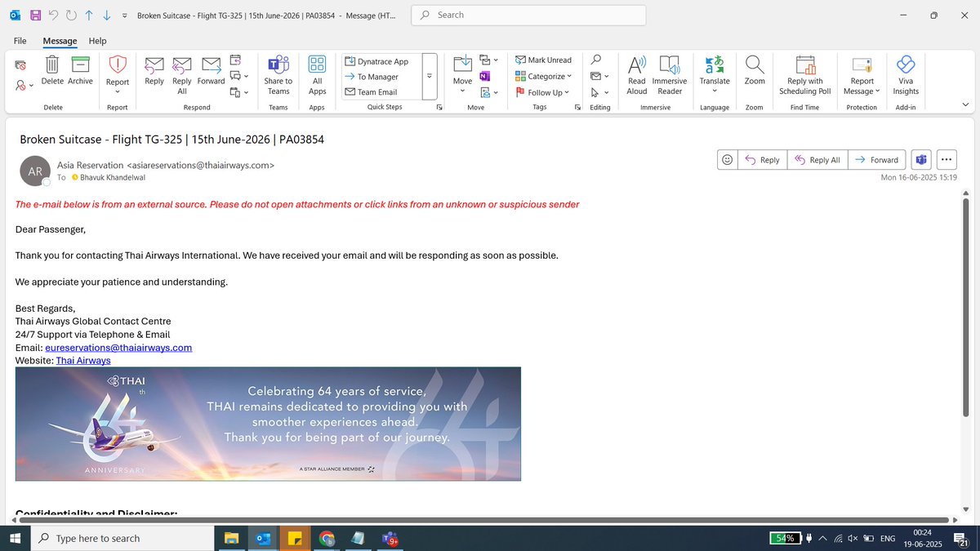Start Read Aloud
The image size is (980, 551).
tap(637, 75)
